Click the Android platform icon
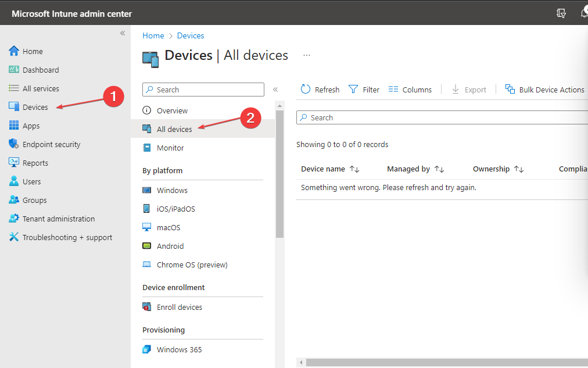This screenshot has height=368, width=588. 146,246
